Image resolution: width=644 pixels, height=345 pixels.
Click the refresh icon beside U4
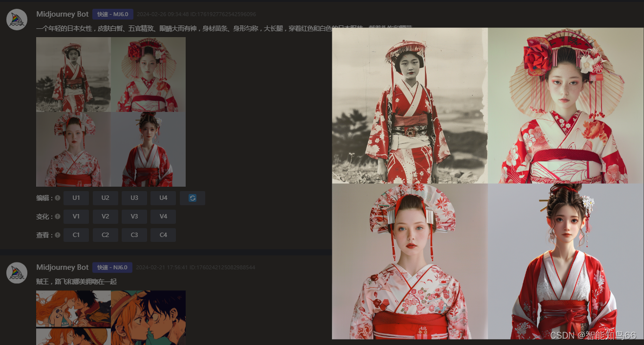point(192,198)
